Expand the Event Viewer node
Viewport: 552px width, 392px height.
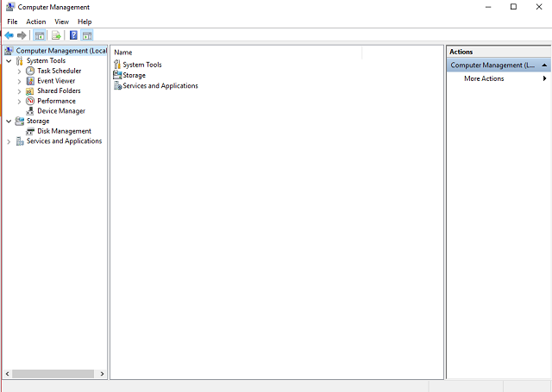pyautogui.click(x=19, y=81)
